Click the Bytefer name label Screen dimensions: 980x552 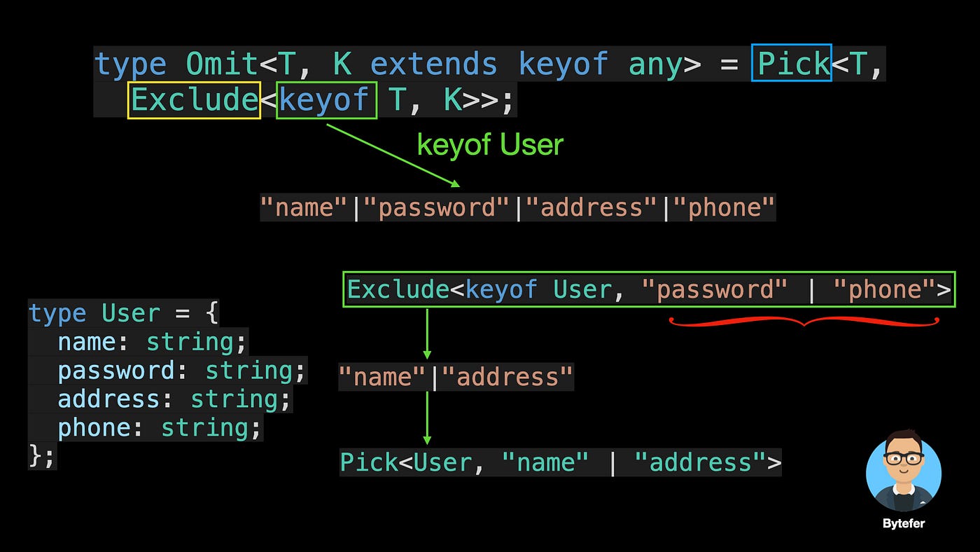pos(903,524)
